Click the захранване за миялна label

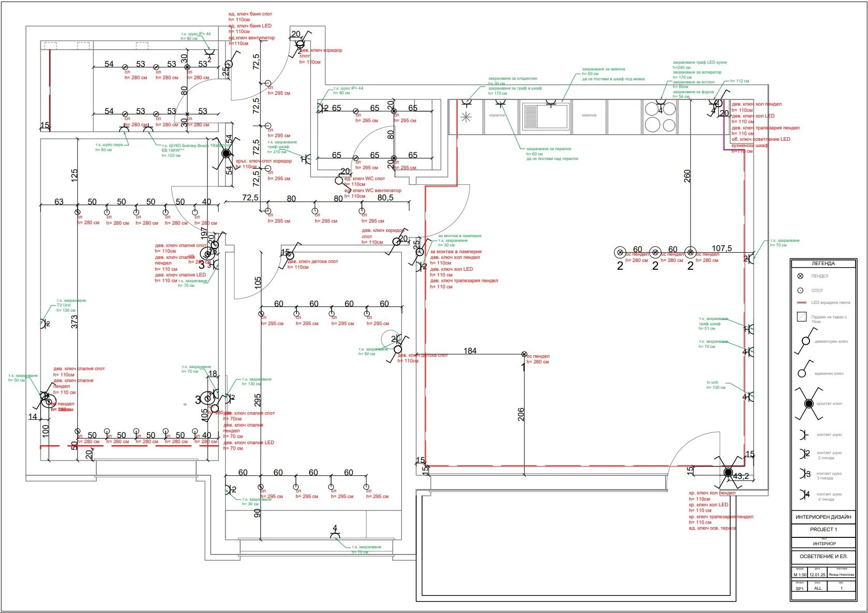pyautogui.click(x=604, y=69)
